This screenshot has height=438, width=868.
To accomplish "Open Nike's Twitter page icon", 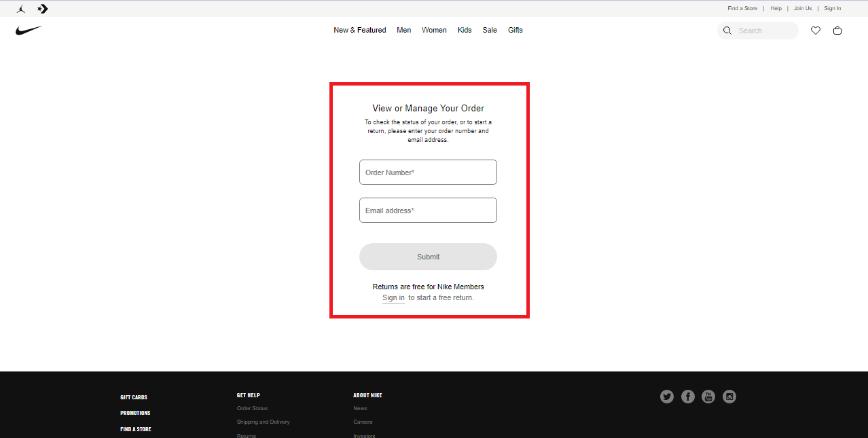I will point(667,397).
